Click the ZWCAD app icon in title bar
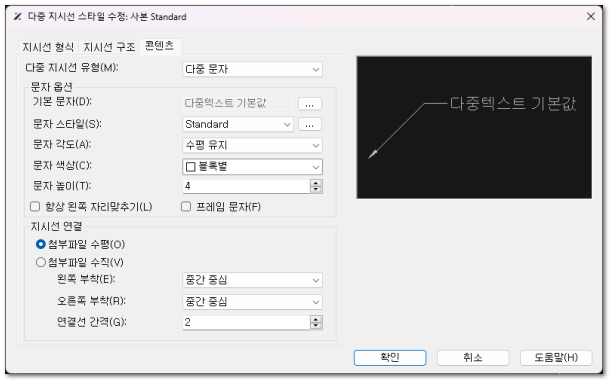Screen dimensions: 612x383 tap(18, 16)
